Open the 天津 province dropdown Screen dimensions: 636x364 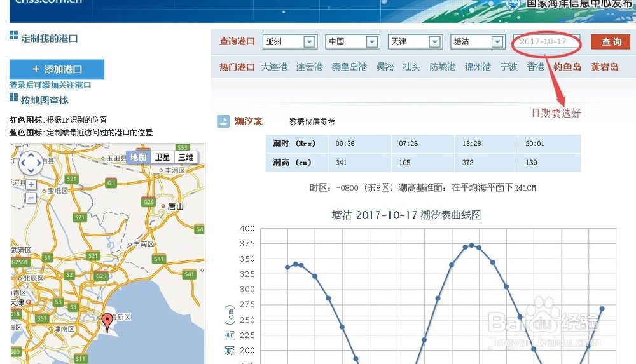434,42
